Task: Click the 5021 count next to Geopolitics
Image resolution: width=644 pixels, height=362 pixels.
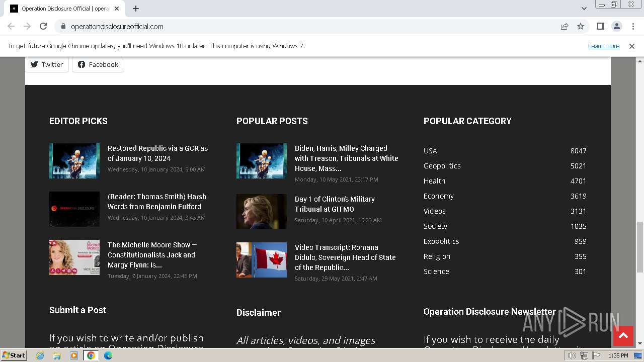Action: tap(579, 166)
